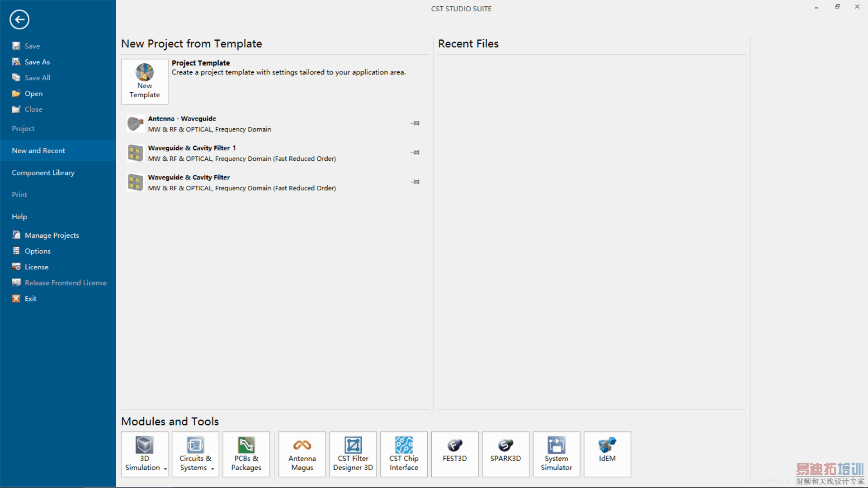Go back using the circular arrow

click(19, 19)
